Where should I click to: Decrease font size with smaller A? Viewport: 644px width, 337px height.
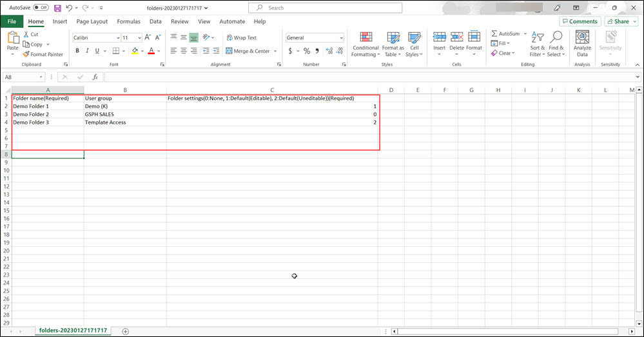point(158,37)
